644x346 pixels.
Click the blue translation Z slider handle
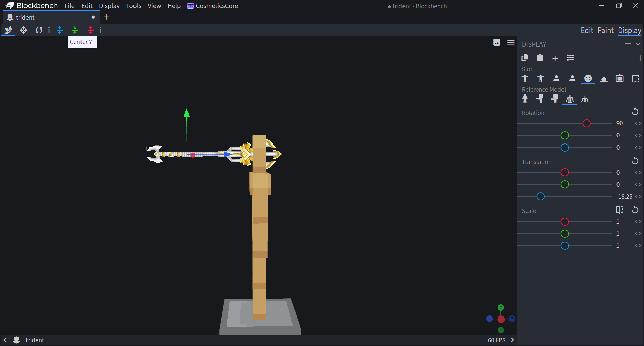[x=540, y=197]
